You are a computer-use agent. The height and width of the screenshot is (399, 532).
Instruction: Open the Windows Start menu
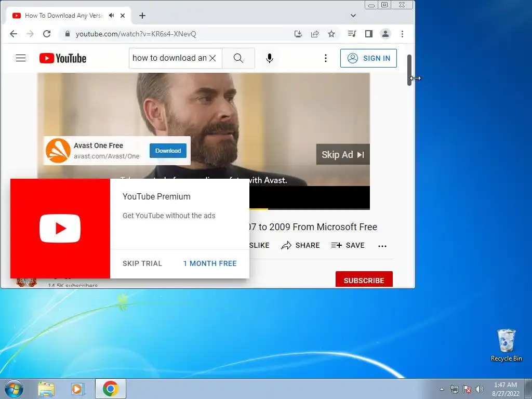14,389
